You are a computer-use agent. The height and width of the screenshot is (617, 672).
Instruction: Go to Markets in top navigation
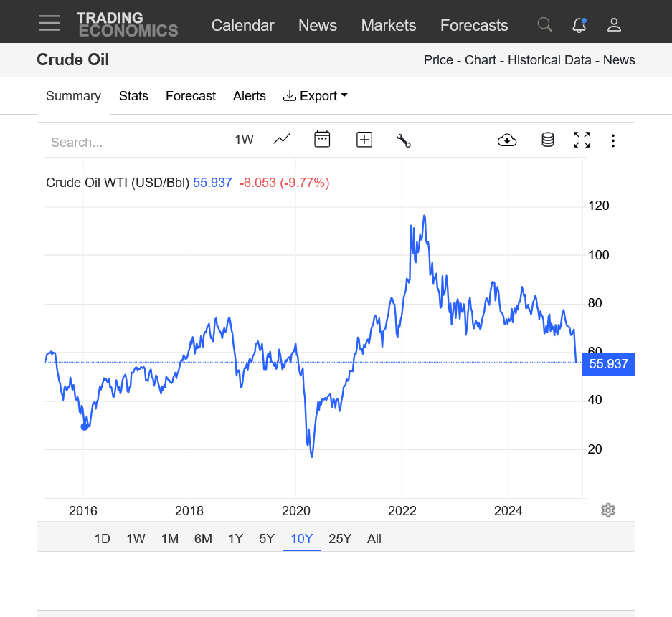click(x=389, y=26)
